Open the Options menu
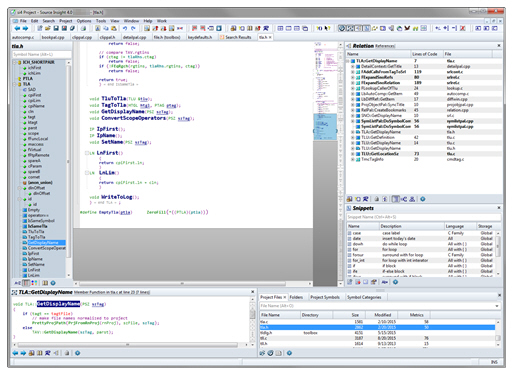This screenshot has width=515, height=376. coord(84,21)
